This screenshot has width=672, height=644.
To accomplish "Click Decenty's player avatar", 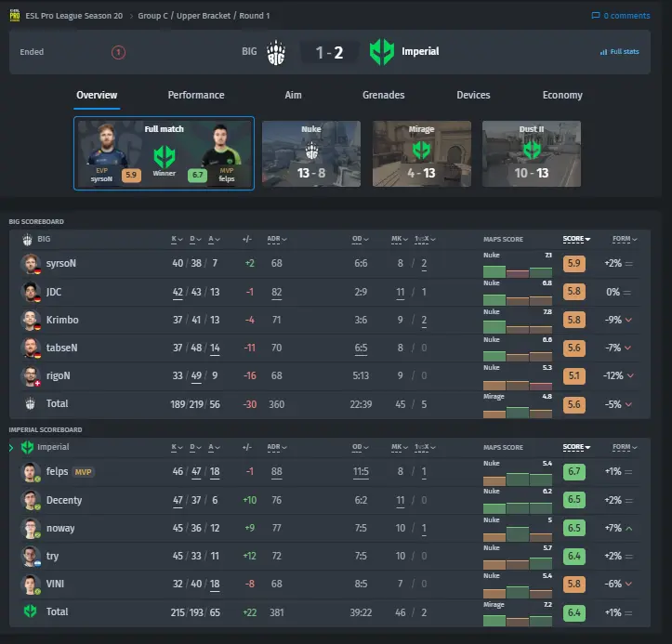I will click(x=31, y=500).
